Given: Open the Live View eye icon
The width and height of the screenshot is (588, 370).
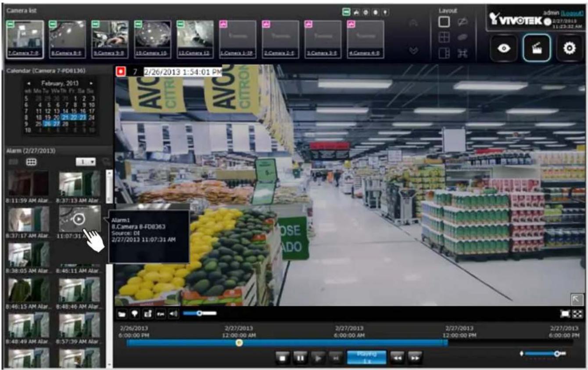Looking at the screenshot, I should point(504,48).
